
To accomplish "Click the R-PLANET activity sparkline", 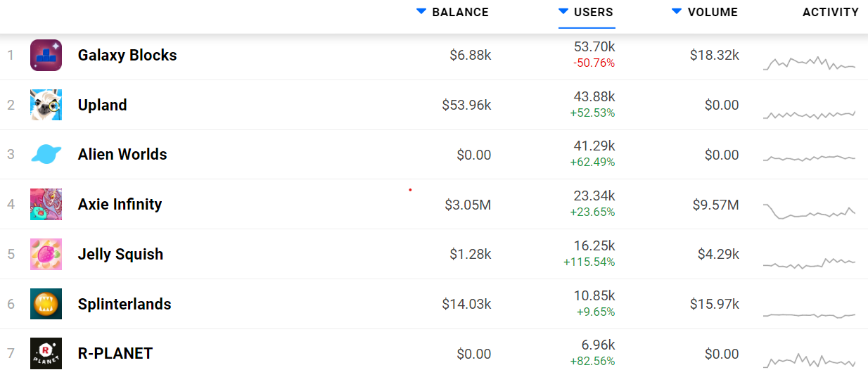I will coord(809,361).
